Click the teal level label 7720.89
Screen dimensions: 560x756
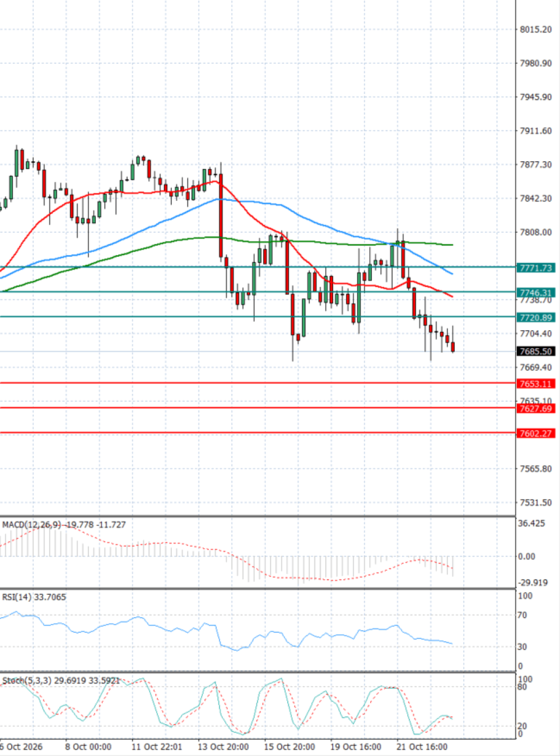click(536, 317)
